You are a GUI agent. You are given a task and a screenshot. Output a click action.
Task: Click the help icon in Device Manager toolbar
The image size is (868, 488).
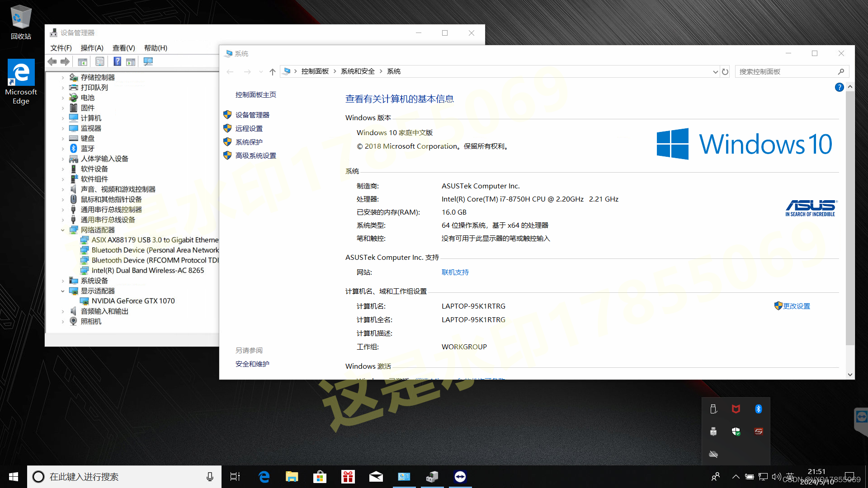[x=117, y=61]
